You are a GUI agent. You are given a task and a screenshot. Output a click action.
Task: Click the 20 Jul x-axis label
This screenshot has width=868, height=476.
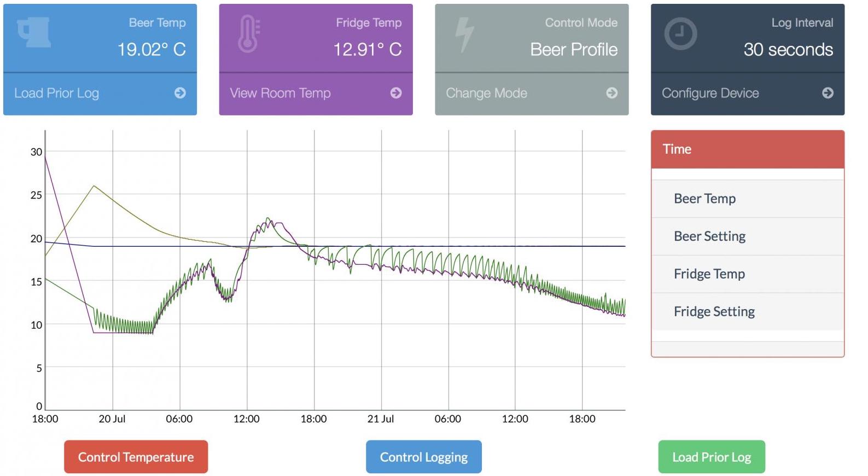[x=112, y=419]
